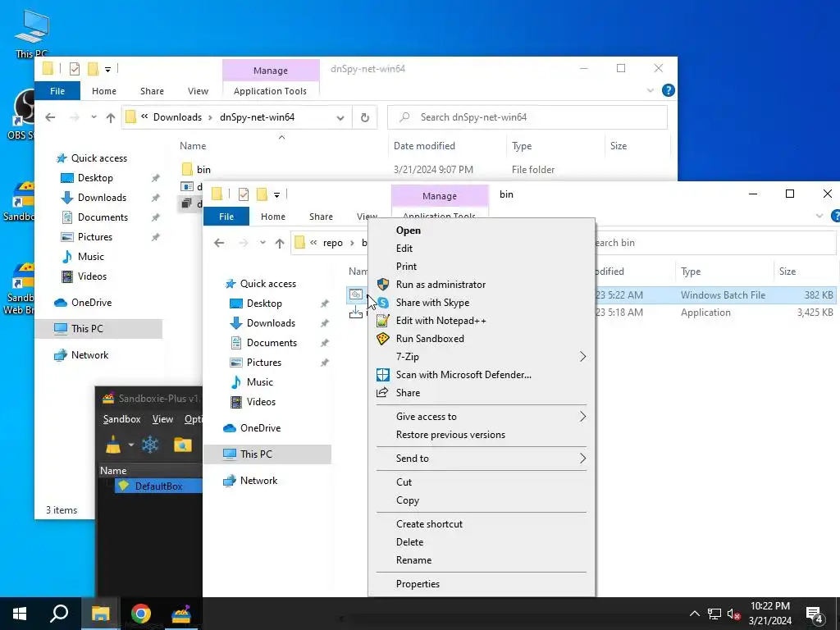Select DefaultBox in Sandboxie-Plus
Viewport: 840px width, 630px height.
(158, 486)
